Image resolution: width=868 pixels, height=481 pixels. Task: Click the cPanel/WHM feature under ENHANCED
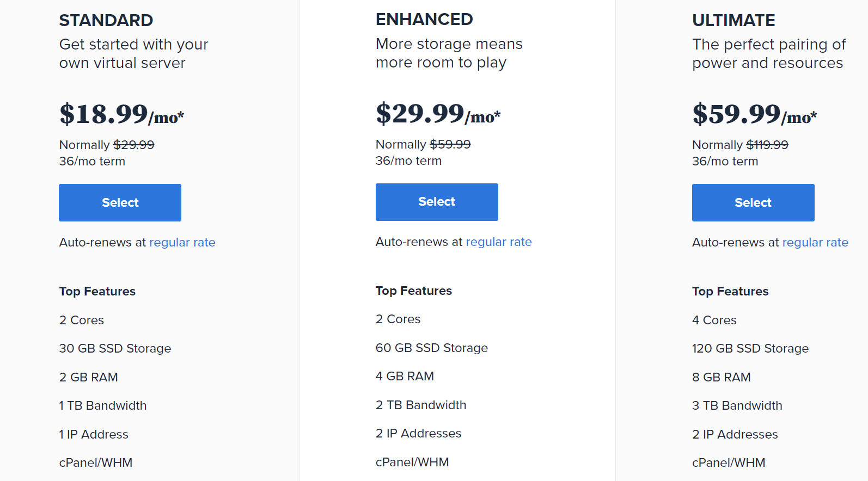coord(412,462)
